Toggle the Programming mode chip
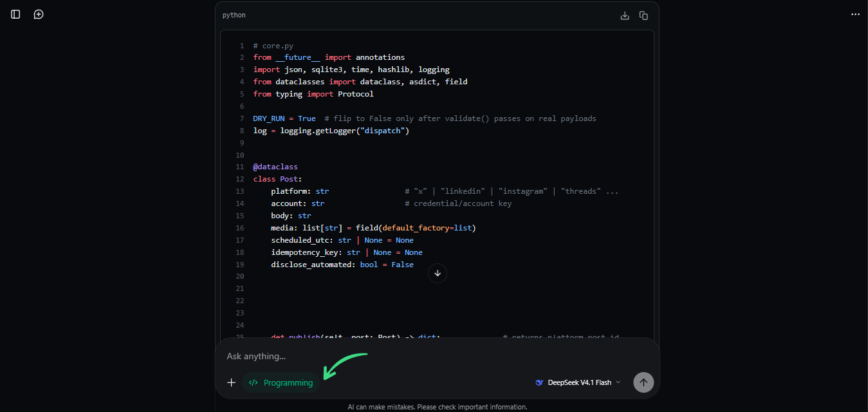The height and width of the screenshot is (412, 868). [281, 382]
